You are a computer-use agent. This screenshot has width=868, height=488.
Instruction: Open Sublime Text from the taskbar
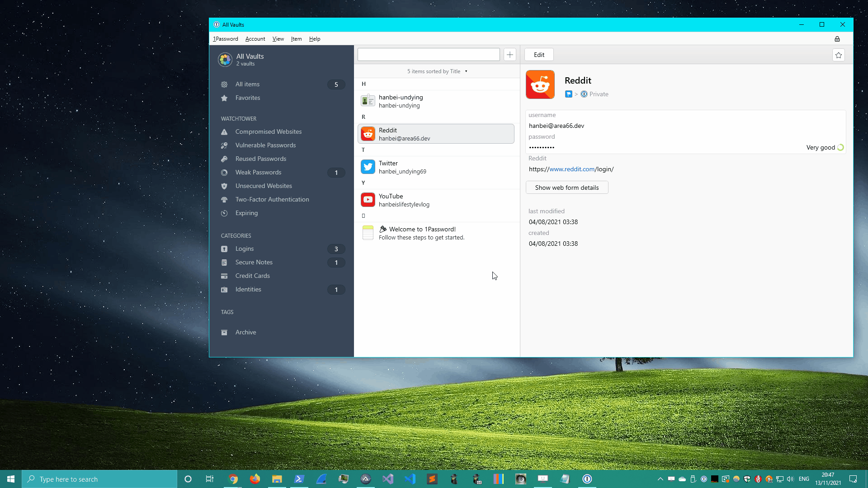click(x=432, y=479)
